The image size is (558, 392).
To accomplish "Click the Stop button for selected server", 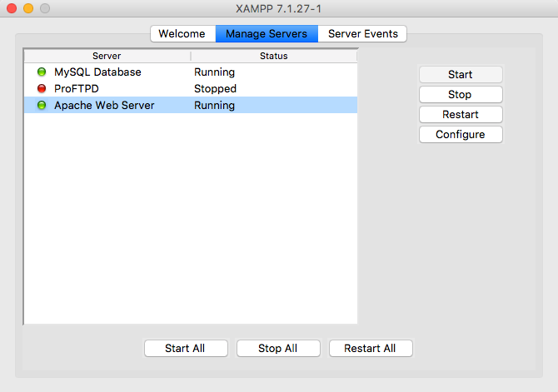I will point(461,94).
